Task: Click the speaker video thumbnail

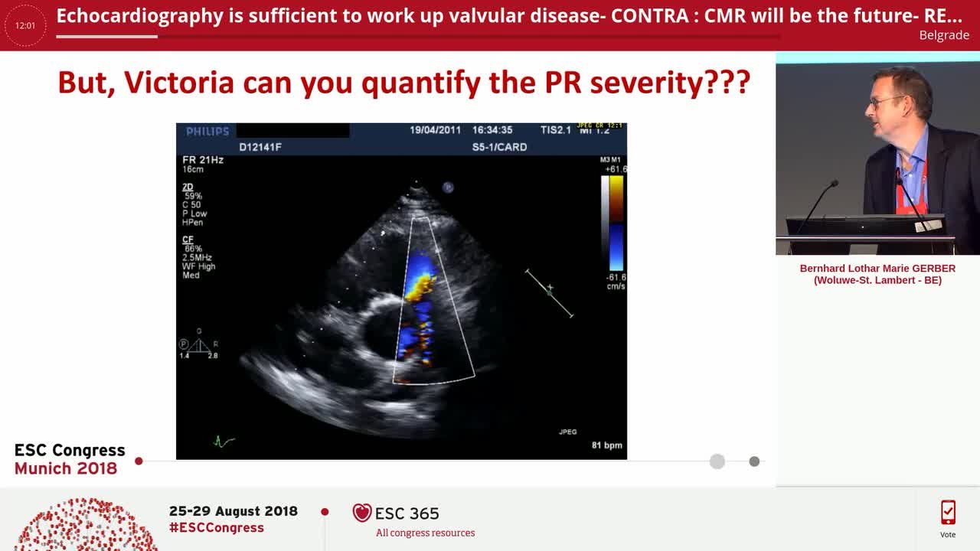Action: 877,153
